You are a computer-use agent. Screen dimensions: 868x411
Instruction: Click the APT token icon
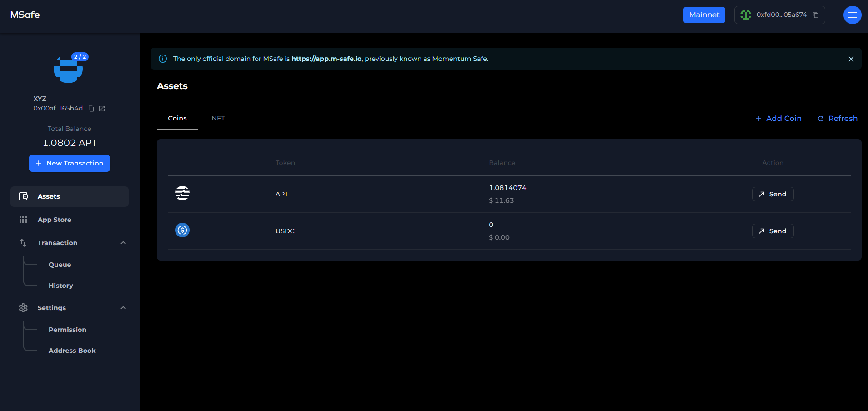pos(182,194)
